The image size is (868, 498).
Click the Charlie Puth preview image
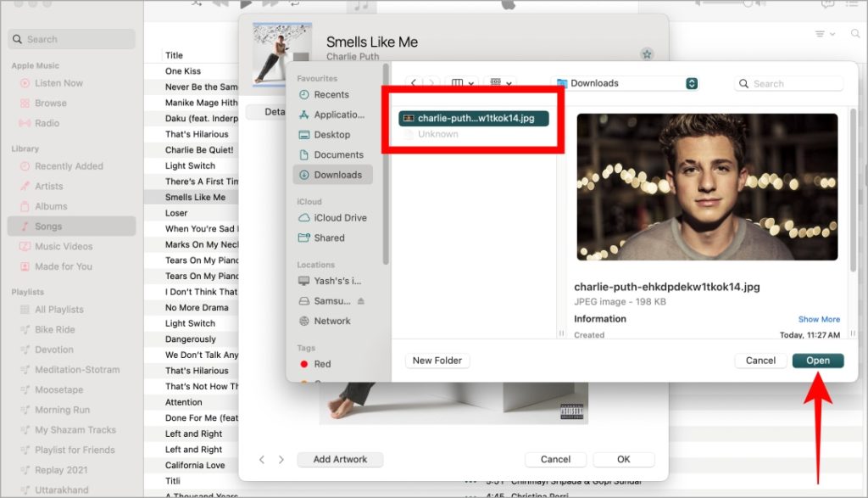coord(707,187)
